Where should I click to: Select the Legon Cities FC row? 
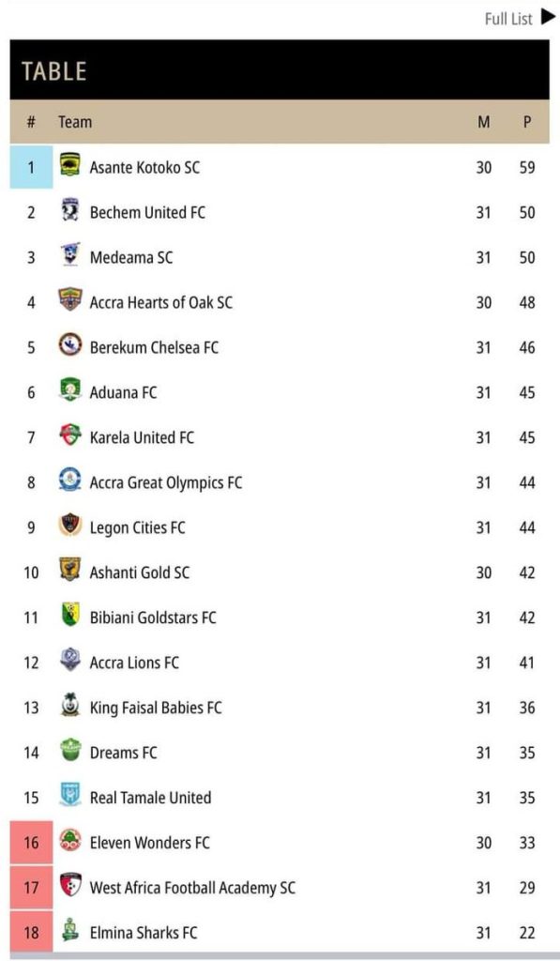pos(280,527)
